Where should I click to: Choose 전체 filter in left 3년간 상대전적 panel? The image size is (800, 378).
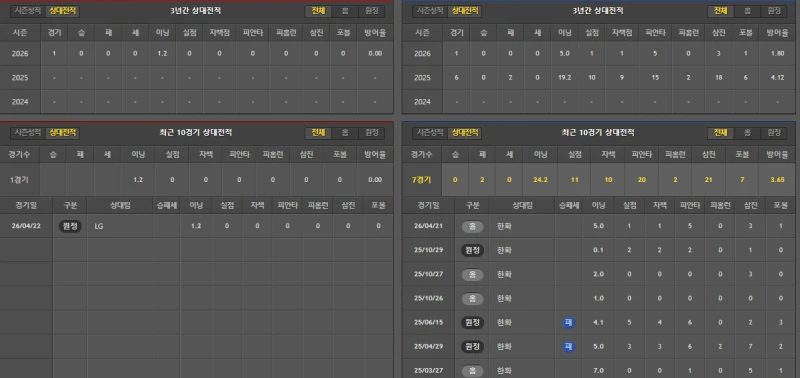click(x=318, y=11)
